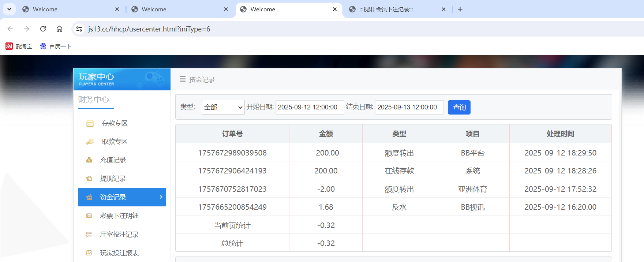Open a new browser tab

pos(460,9)
